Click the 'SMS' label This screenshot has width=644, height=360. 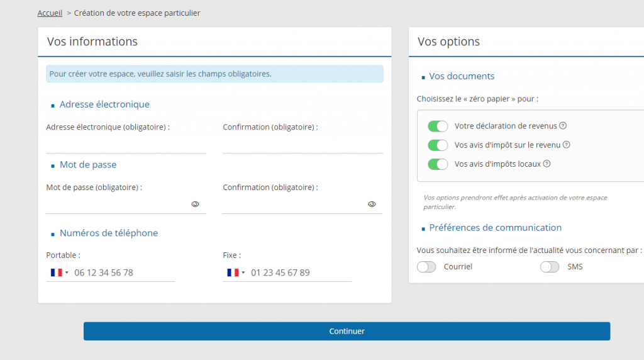point(575,267)
